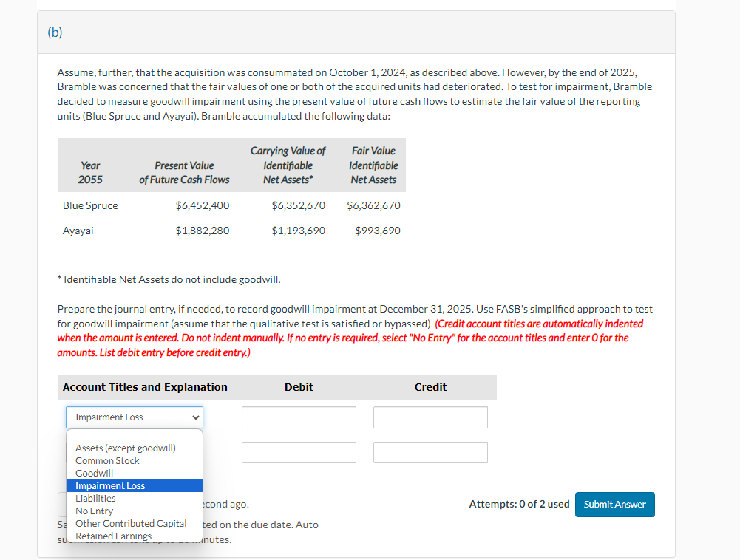Click Blue Spruce carrying value $6,352,670
Screen dimensions: 740x560
pyautogui.click(x=298, y=205)
